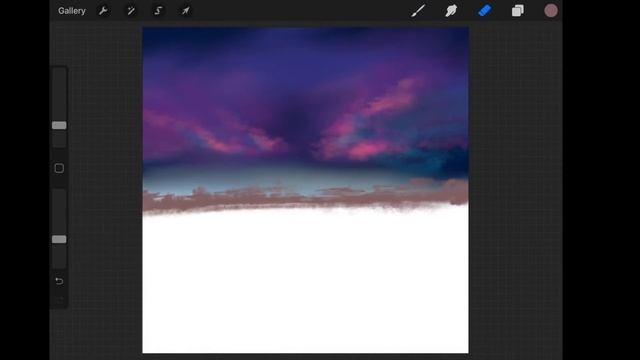Tap the square Modify button in sidebar

click(x=59, y=168)
